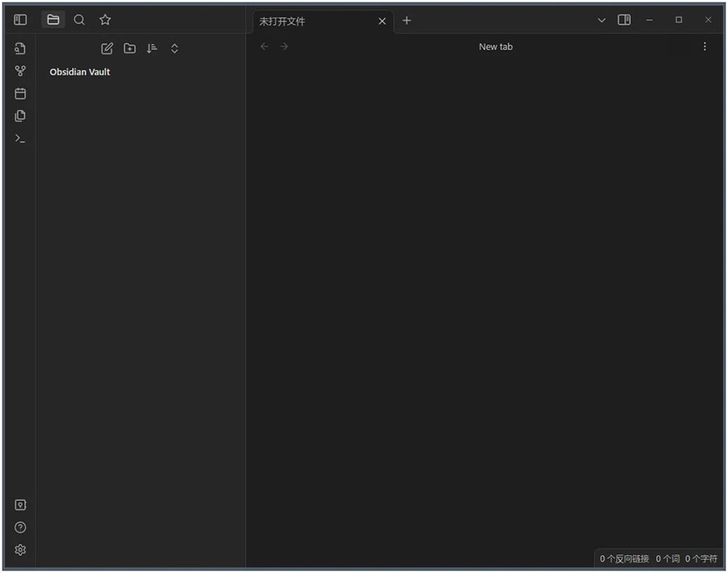Toggle the right sidebar panel
The image size is (728, 573).
(624, 19)
